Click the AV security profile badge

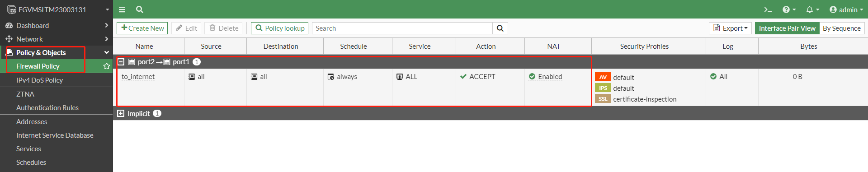[603, 77]
